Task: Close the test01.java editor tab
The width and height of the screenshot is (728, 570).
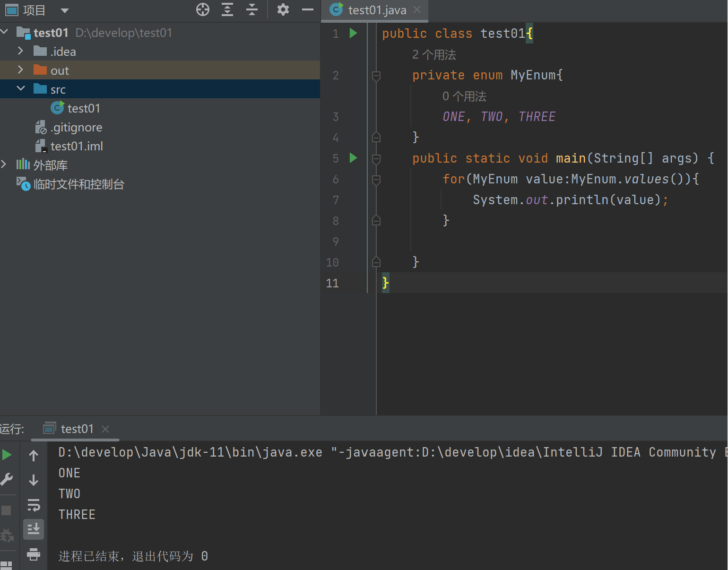Action: tap(417, 10)
